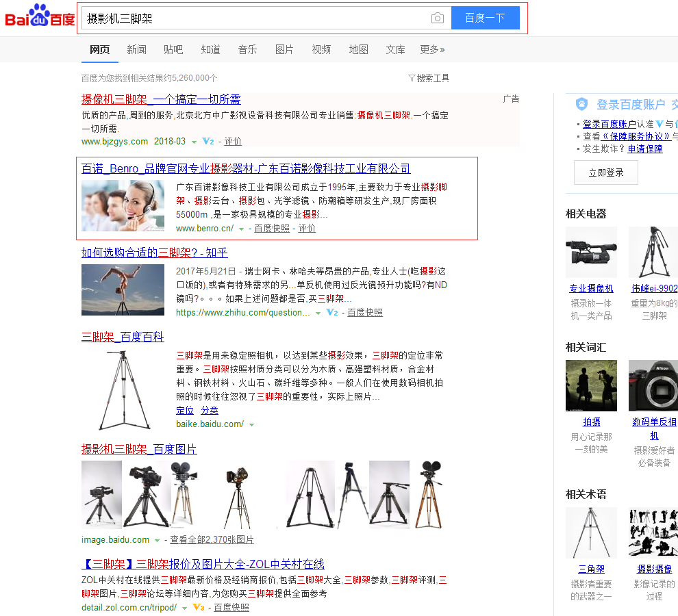Viewport: 678px width, 616px height.
Task: Click search box containing 摄影机三脚架
Action: (253, 18)
